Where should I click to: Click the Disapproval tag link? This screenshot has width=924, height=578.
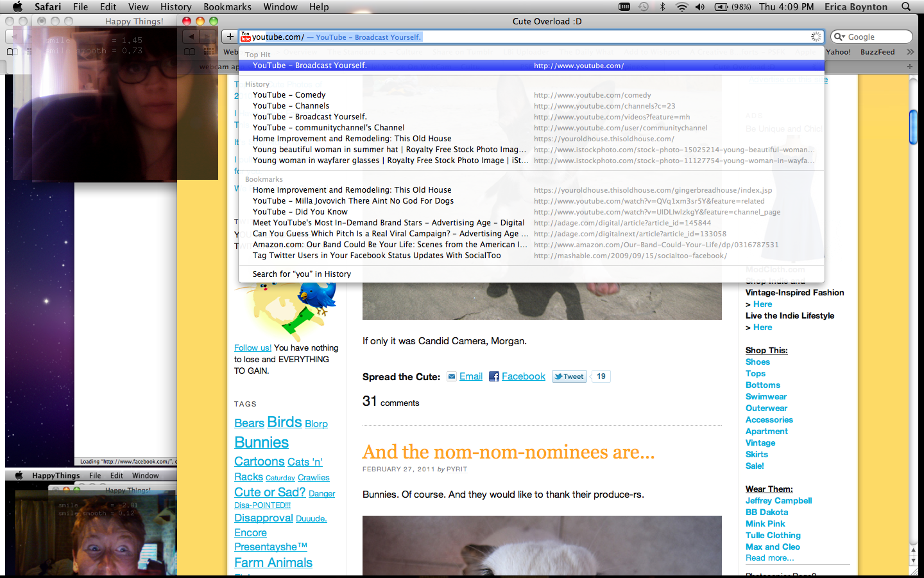[264, 518]
